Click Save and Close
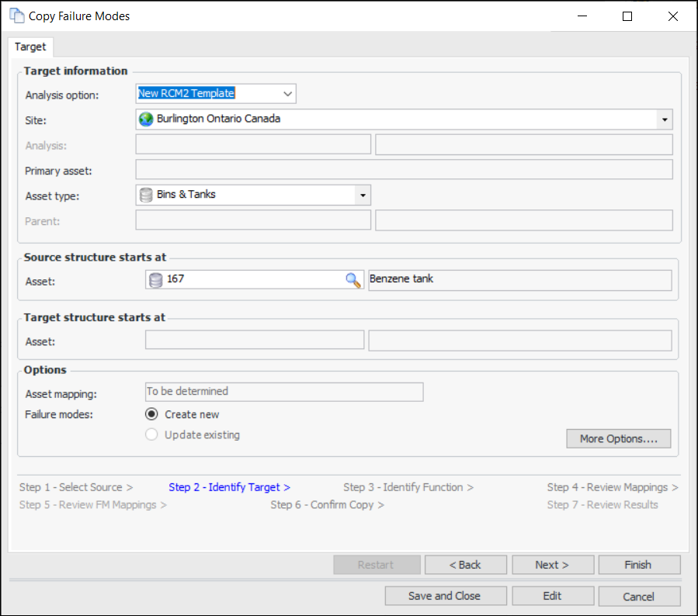The height and width of the screenshot is (616, 698). tap(445, 596)
